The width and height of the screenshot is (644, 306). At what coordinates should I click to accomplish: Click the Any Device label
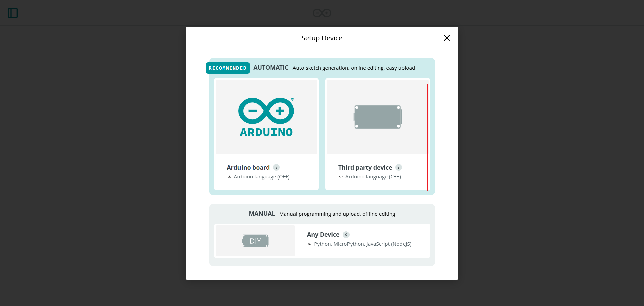pos(323,235)
